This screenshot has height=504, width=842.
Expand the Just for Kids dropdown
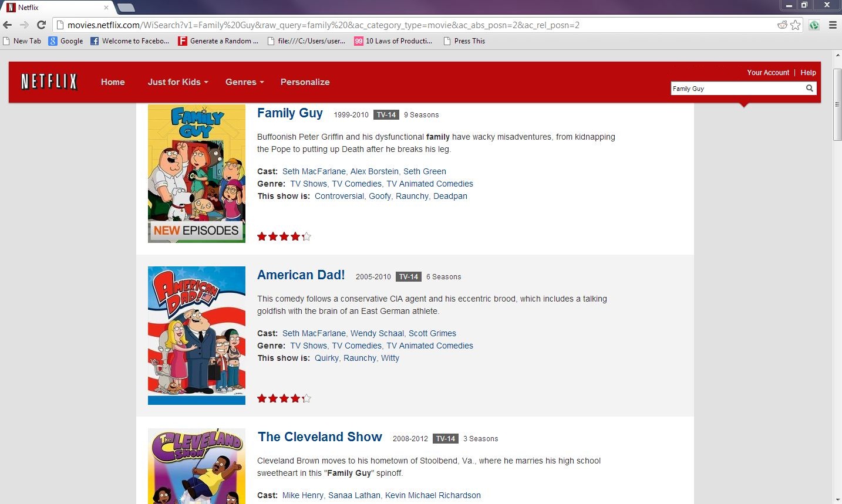177,82
